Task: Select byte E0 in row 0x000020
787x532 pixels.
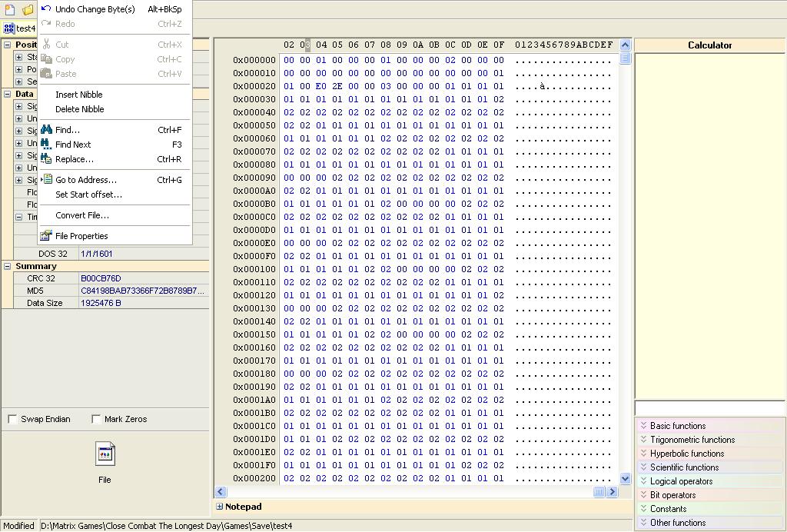Action: click(321, 86)
